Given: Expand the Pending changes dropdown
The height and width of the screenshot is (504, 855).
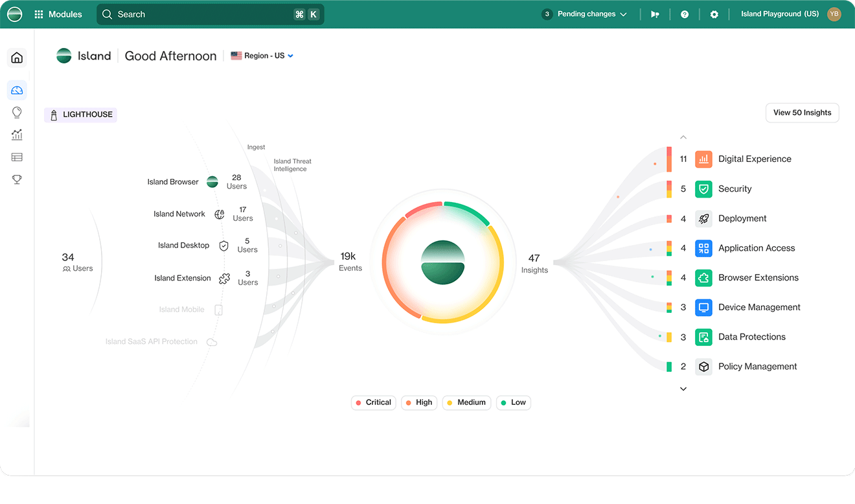Looking at the screenshot, I should click(x=584, y=14).
